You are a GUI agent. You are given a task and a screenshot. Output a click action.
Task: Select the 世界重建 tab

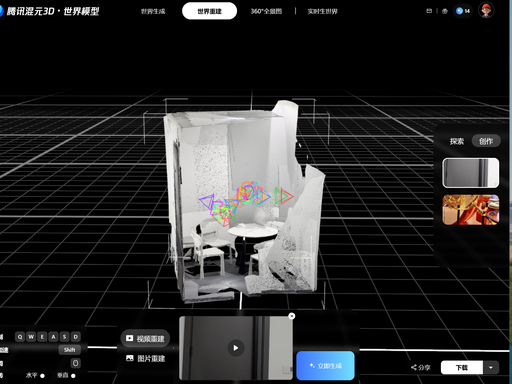pos(209,11)
